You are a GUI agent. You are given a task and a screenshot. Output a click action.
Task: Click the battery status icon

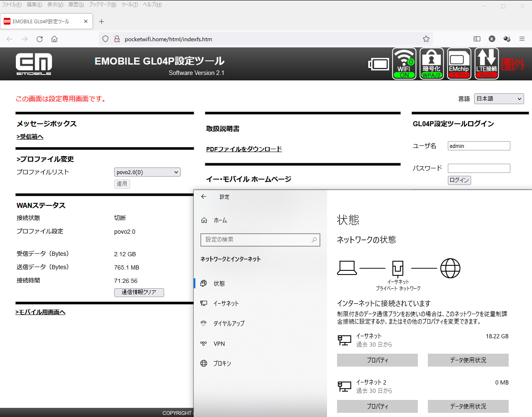tap(379, 64)
